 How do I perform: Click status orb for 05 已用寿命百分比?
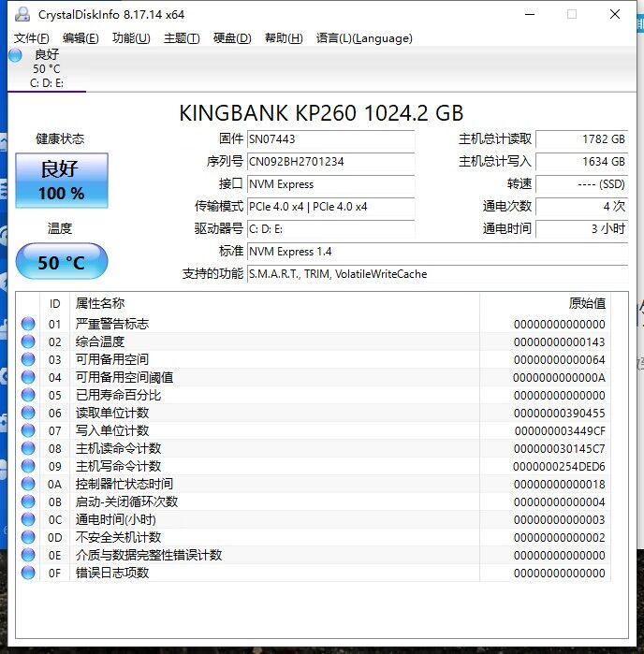tap(28, 395)
